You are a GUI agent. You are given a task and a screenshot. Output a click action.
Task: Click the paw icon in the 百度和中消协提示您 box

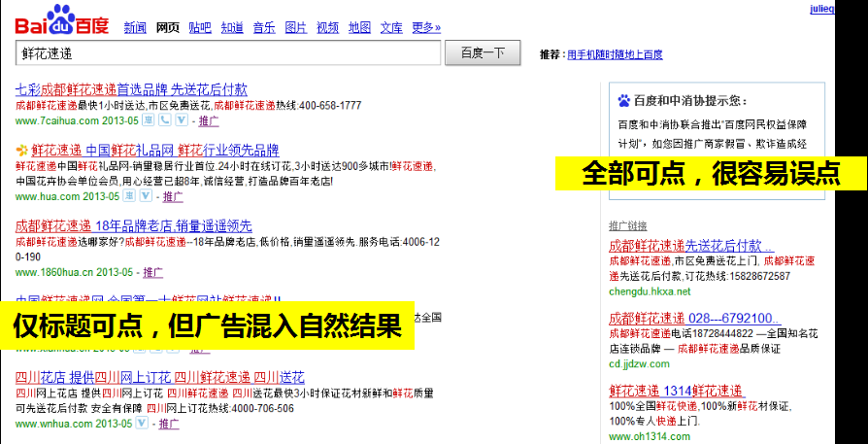coord(624,101)
